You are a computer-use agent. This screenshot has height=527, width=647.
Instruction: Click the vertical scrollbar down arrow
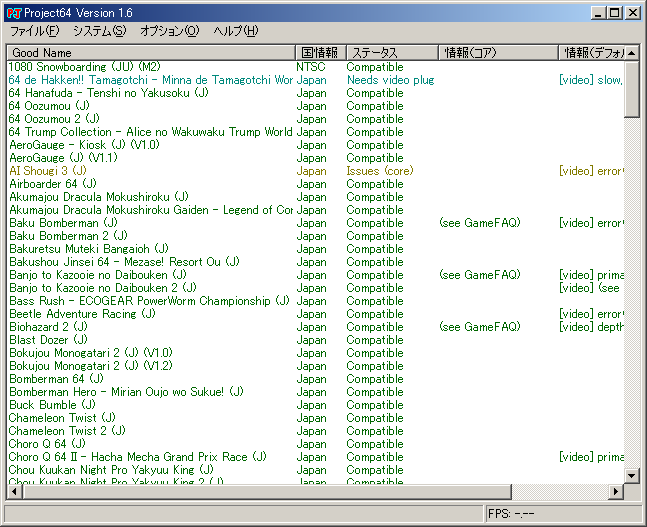[x=631, y=476]
